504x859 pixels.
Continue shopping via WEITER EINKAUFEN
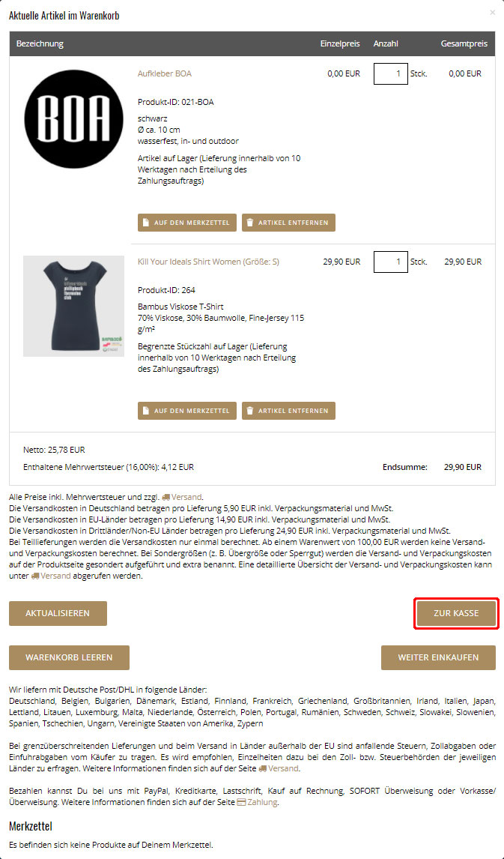pos(438,657)
